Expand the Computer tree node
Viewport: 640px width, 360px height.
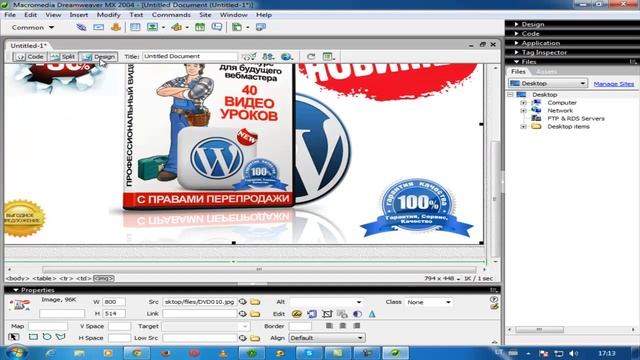(x=523, y=102)
